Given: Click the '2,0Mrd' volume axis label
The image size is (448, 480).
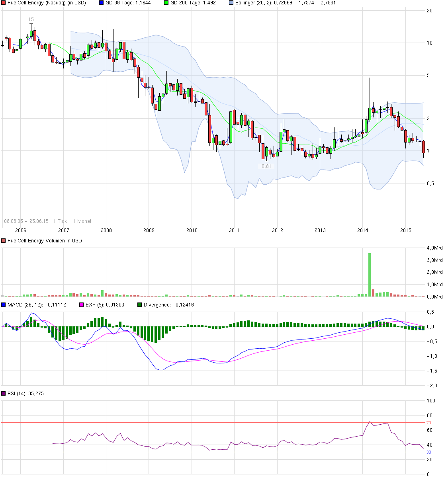Looking at the screenshot, I should pyautogui.click(x=435, y=272).
